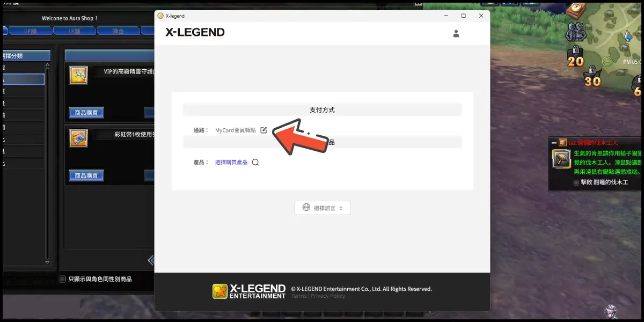Collapse the quest tracker with minus button
The height and width of the screenshot is (322, 644).
tap(554, 143)
